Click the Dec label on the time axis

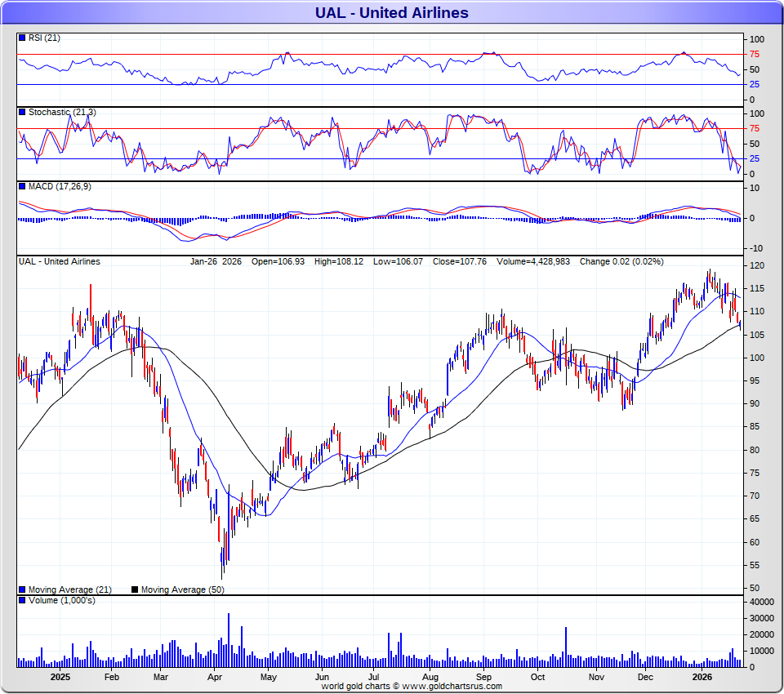645,677
